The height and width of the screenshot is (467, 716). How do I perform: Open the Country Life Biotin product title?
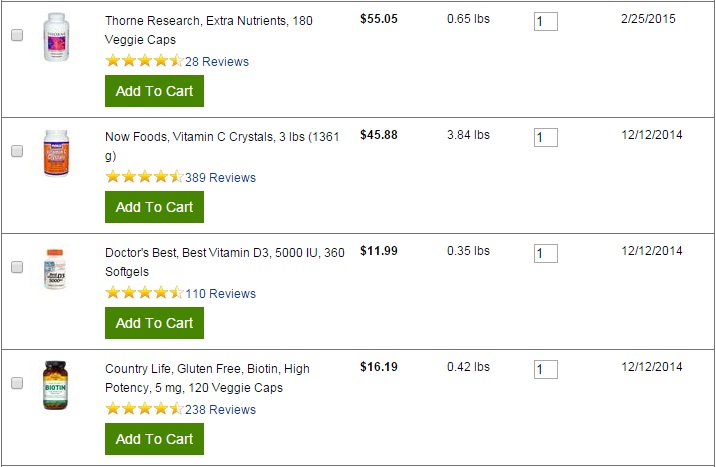pos(207,378)
